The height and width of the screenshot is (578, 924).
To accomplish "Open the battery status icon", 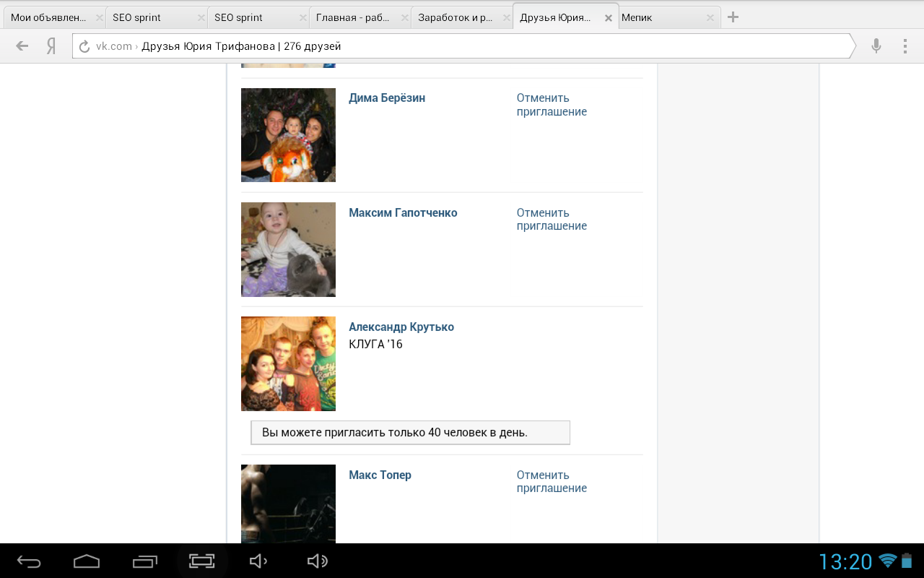I will click(x=907, y=561).
